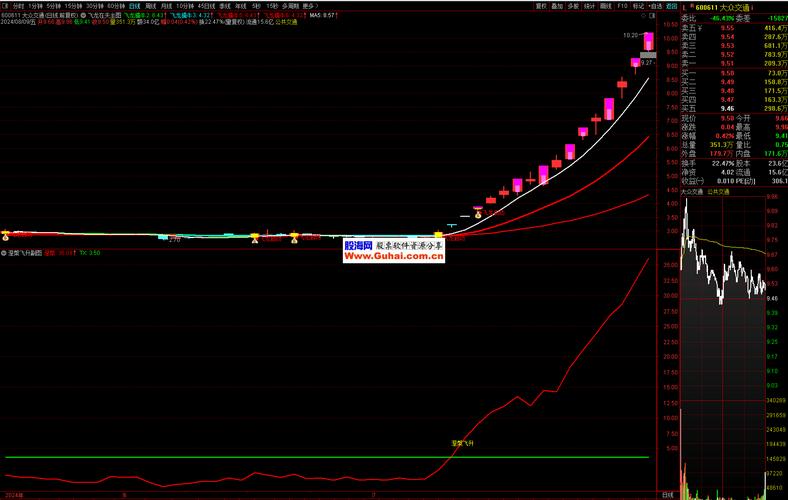Select the 45日线 period tab
788x500 pixels.
coord(206,6)
